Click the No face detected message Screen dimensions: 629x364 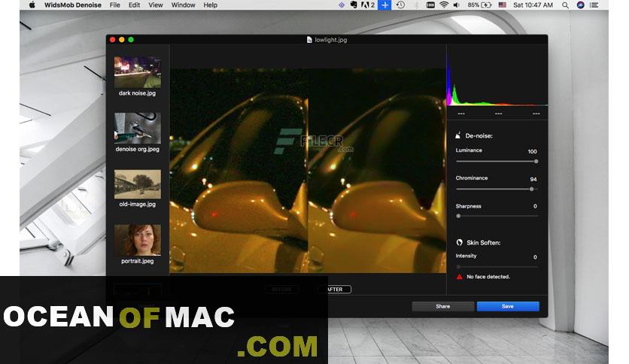(488, 277)
